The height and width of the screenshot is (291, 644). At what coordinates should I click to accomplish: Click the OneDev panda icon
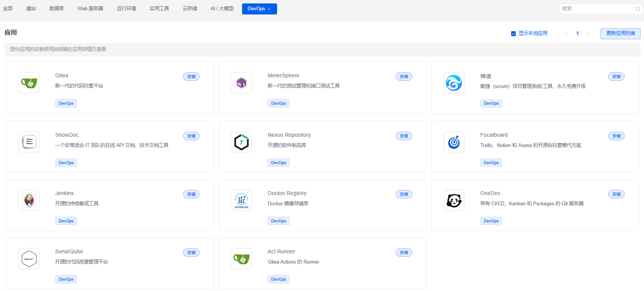click(454, 200)
